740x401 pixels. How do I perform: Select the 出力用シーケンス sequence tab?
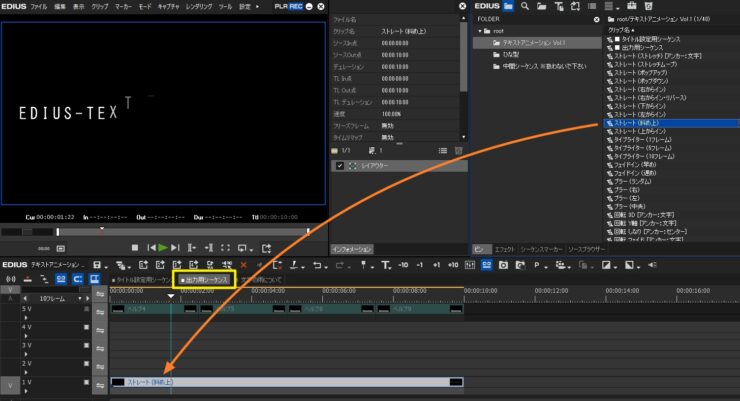pyautogui.click(x=204, y=280)
